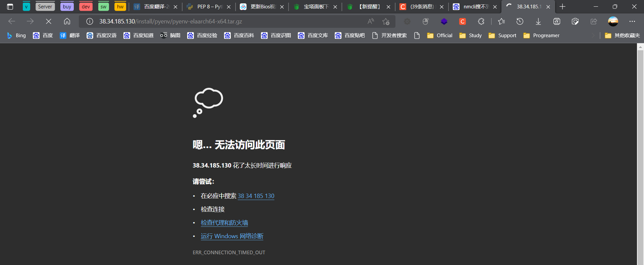
Task: Open the Bing bookmark
Action: tap(16, 36)
